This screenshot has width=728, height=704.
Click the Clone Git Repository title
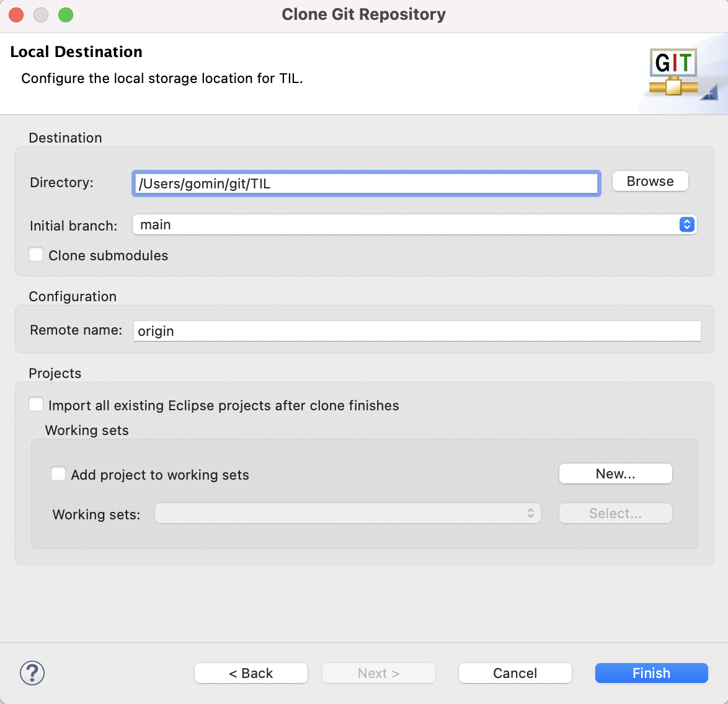363,14
